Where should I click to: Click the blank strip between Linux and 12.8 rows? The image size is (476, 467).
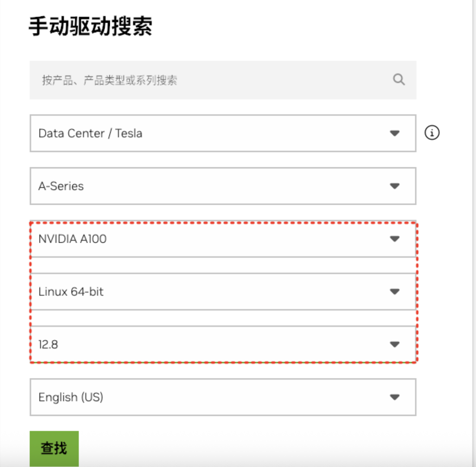point(223,318)
